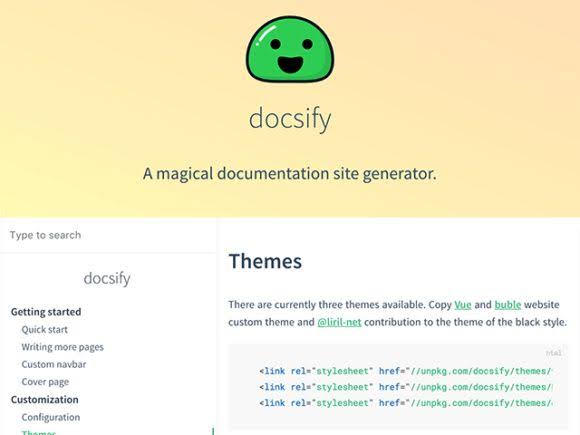The width and height of the screenshot is (580, 435).
Task: Click the third stylesheet link code line
Action: pyautogui.click(x=406, y=403)
